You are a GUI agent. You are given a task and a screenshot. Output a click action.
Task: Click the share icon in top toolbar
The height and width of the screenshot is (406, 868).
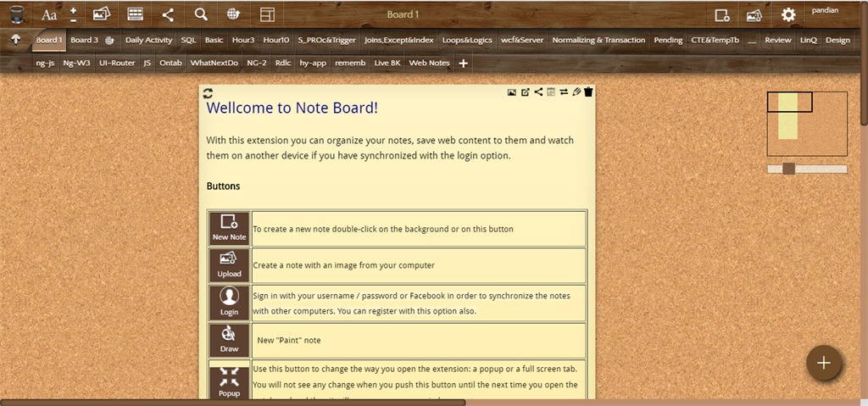tap(168, 14)
